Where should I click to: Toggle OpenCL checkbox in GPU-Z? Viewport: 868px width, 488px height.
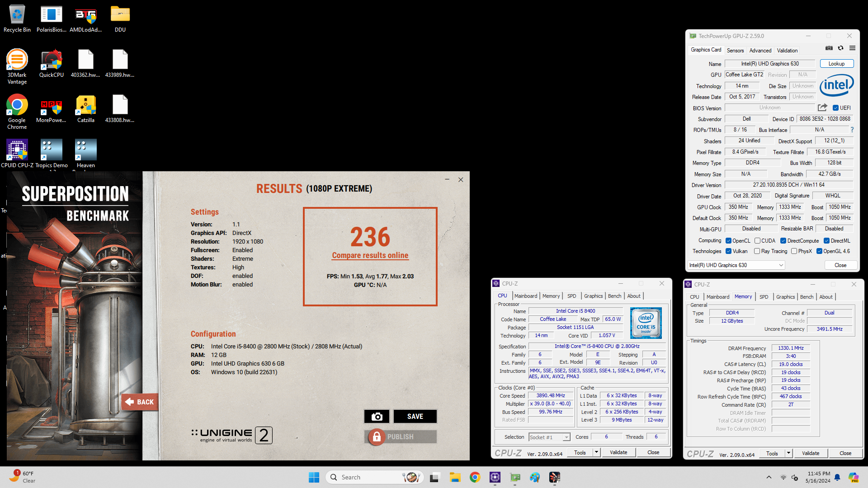(728, 241)
